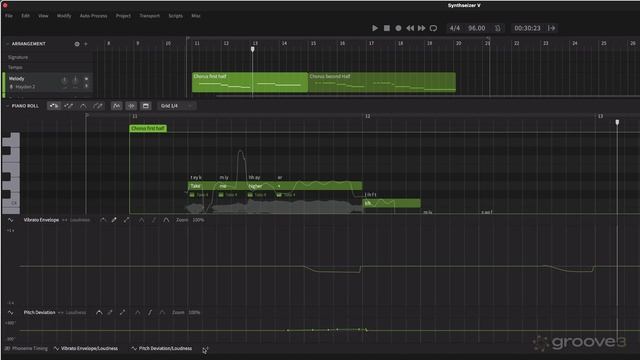Screen dimensions: 640x360
Task: Open the secondary Loudness parameter in Vibrato panel
Action: [x=80, y=220]
